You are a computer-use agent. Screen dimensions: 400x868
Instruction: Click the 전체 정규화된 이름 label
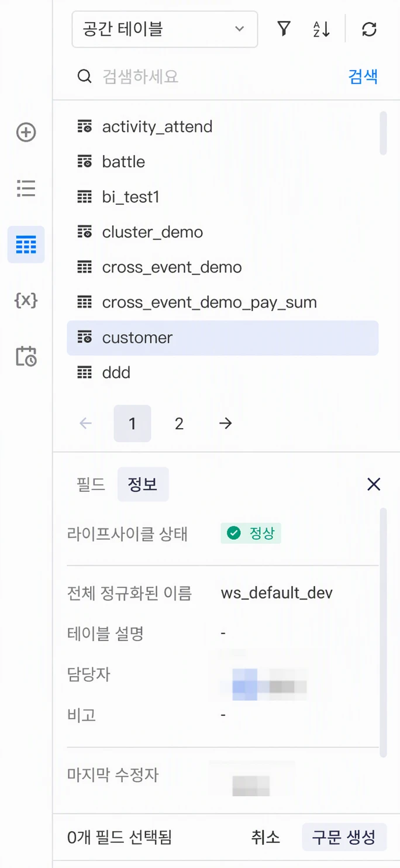click(x=129, y=593)
